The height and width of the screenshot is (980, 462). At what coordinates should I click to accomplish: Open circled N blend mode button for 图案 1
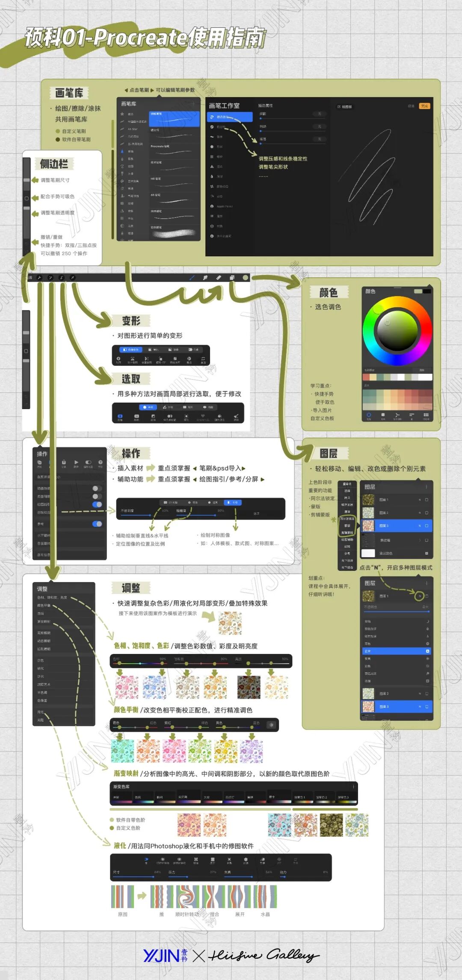point(420,596)
